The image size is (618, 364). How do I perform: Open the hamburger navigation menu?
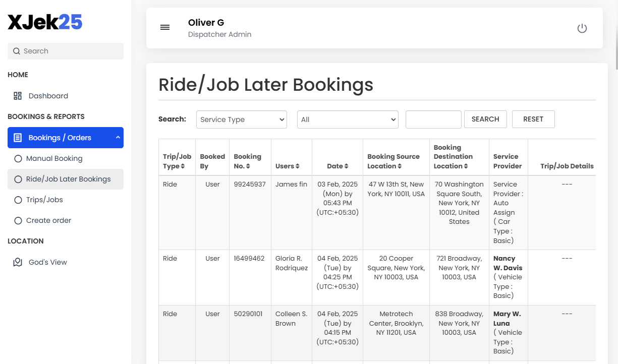click(x=165, y=27)
